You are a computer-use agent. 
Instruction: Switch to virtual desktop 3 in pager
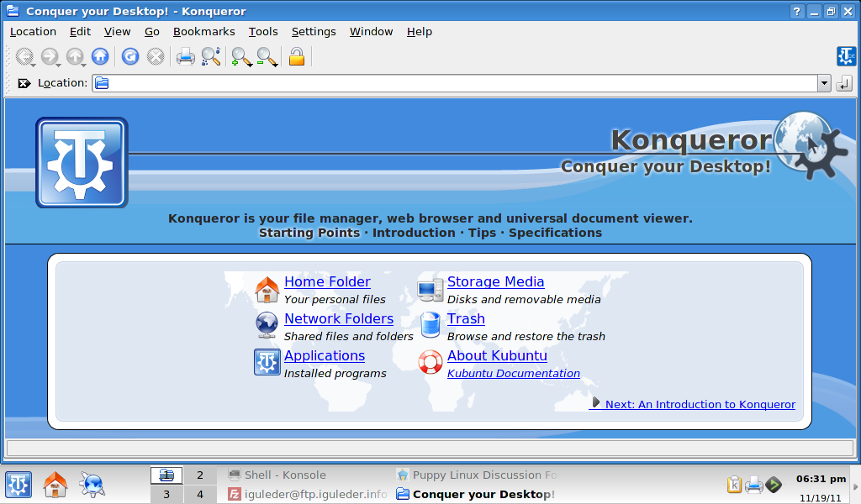pos(166,494)
